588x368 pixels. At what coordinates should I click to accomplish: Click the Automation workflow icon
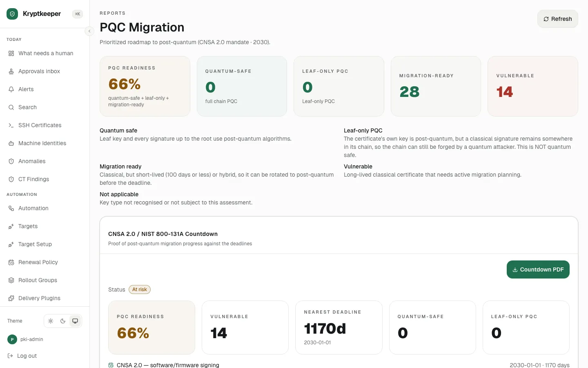click(11, 208)
